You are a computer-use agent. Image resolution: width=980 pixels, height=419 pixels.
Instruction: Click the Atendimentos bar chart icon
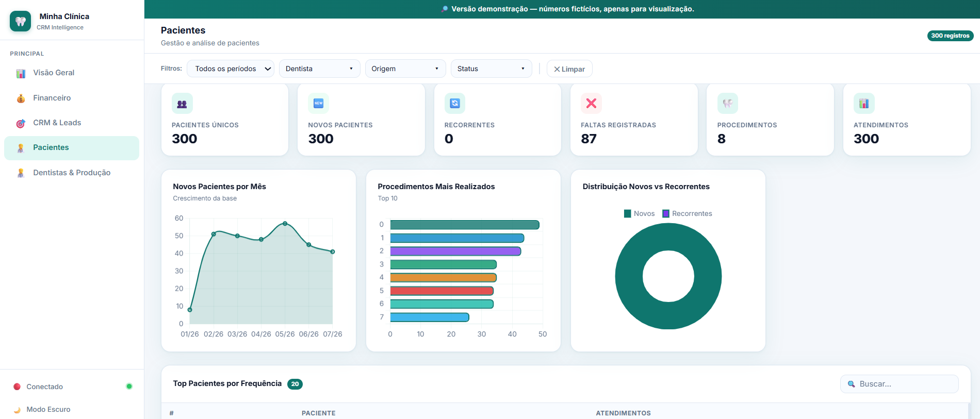(x=864, y=104)
